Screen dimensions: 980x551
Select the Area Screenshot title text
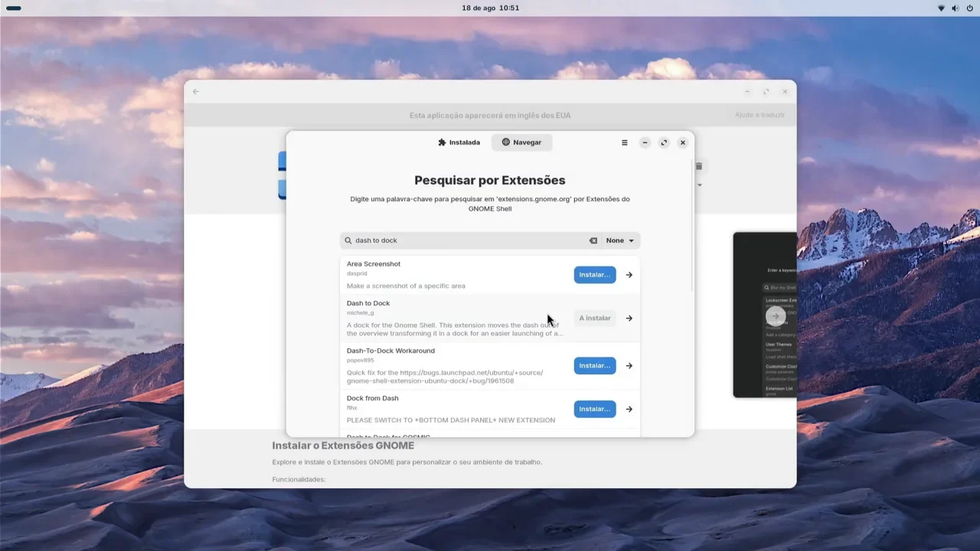point(374,264)
